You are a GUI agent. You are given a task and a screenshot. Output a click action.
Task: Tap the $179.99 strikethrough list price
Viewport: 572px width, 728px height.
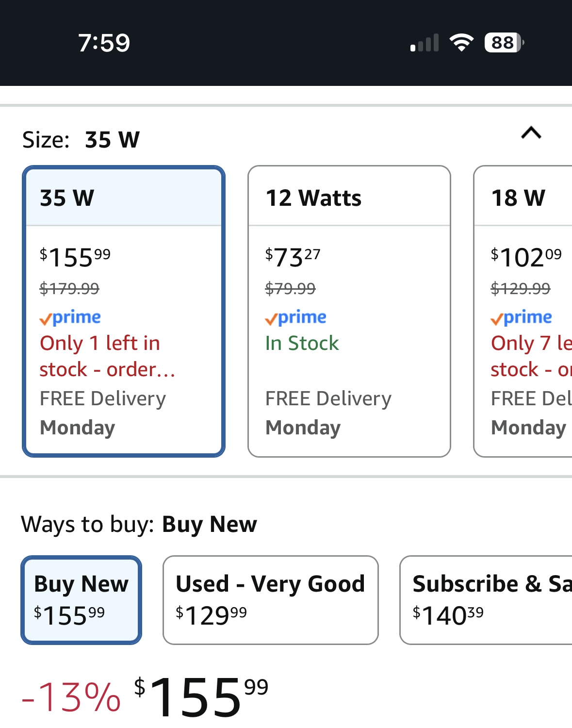coord(69,289)
